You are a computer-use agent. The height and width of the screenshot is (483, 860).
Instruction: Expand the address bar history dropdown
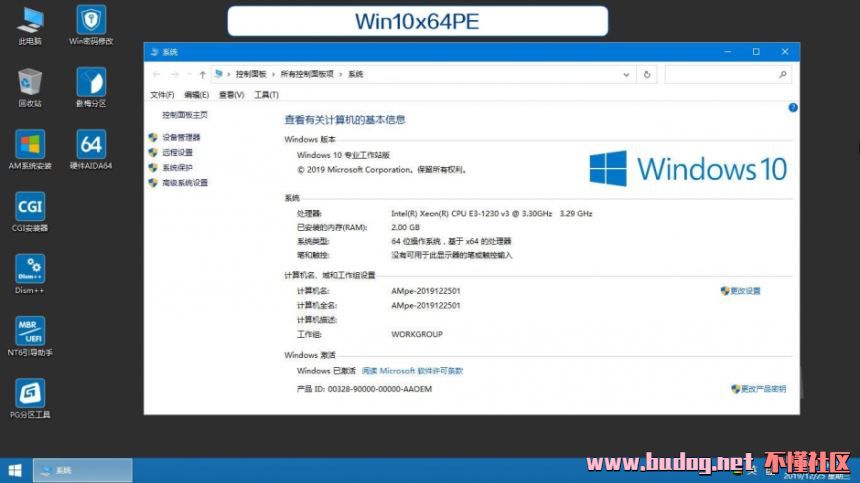(626, 74)
